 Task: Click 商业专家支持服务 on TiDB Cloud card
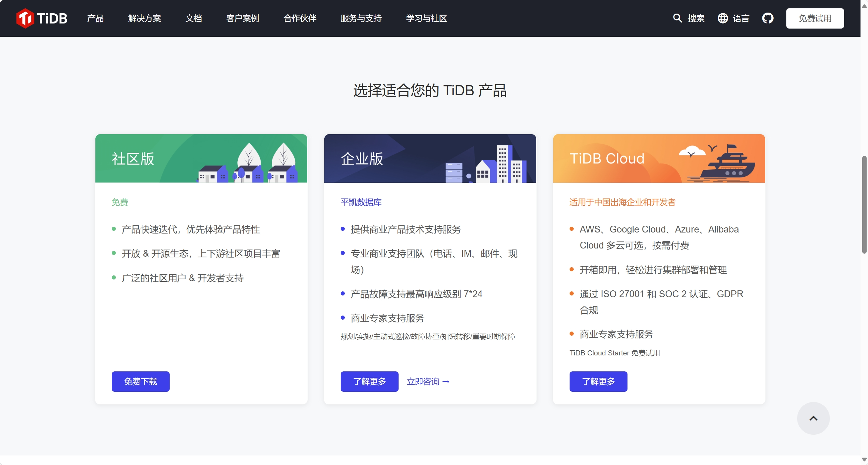click(x=617, y=334)
